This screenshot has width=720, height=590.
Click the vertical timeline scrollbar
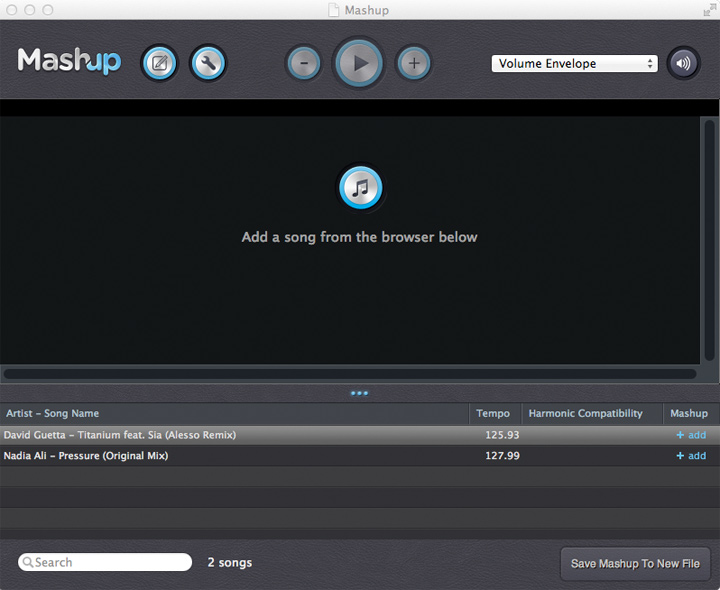point(709,240)
